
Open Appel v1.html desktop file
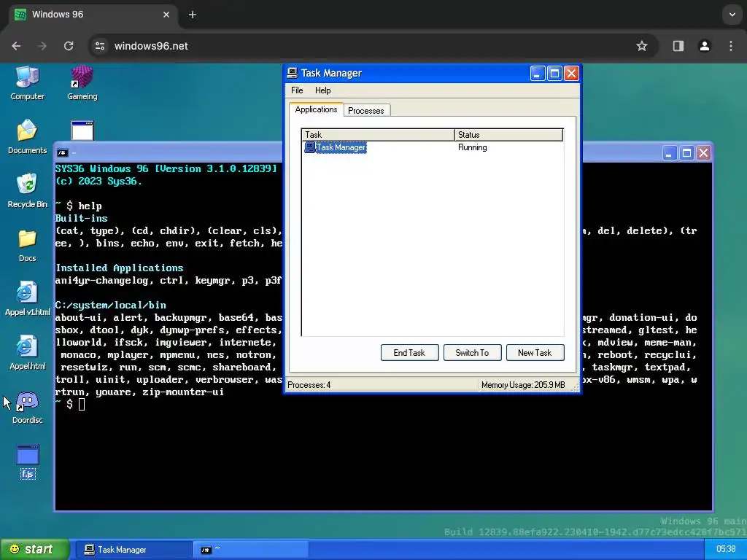point(27,299)
